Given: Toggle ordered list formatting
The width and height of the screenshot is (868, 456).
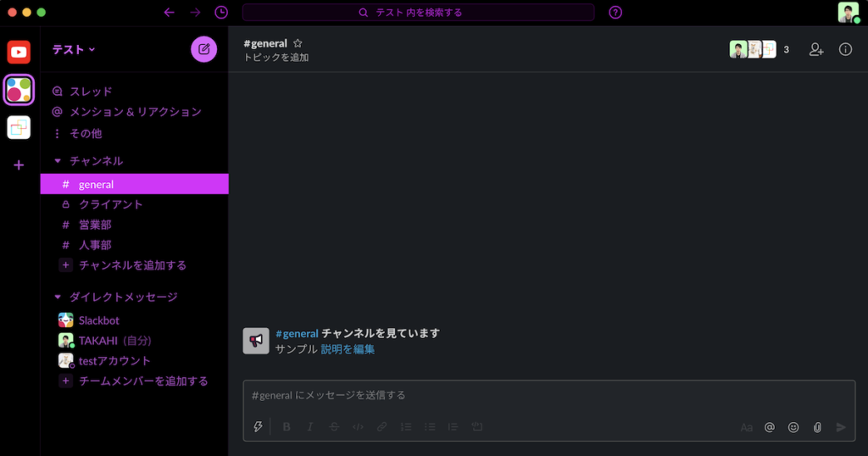Looking at the screenshot, I should 406,426.
